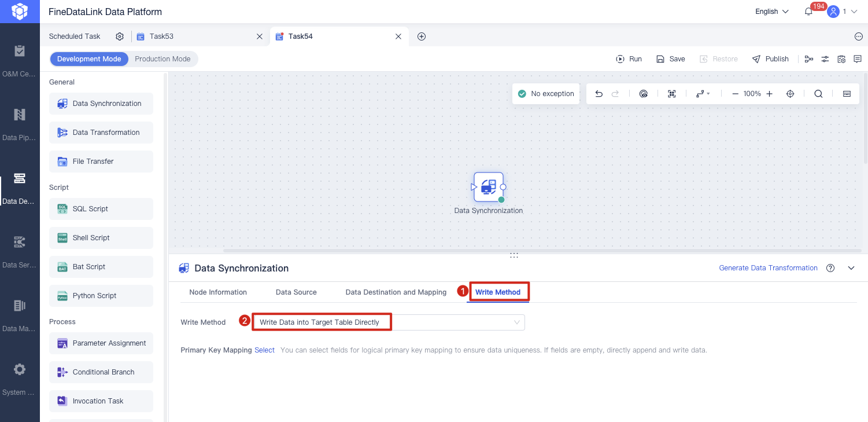This screenshot has width=868, height=422.
Task: Open Data Service sidebar section
Action: (x=20, y=252)
